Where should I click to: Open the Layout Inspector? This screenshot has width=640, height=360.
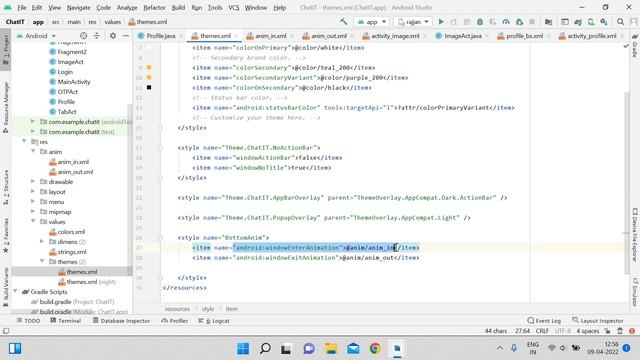click(598, 320)
